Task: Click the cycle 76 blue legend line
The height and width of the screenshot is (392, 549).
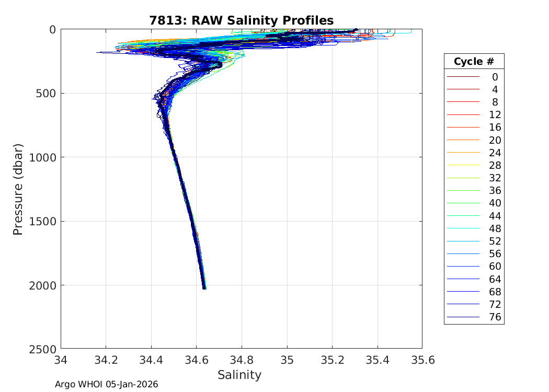Action: 463,317
